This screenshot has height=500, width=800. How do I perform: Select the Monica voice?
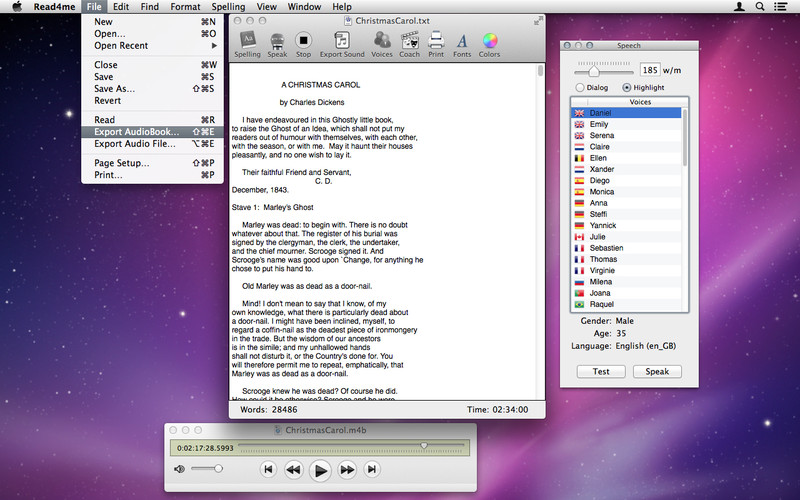[626, 191]
